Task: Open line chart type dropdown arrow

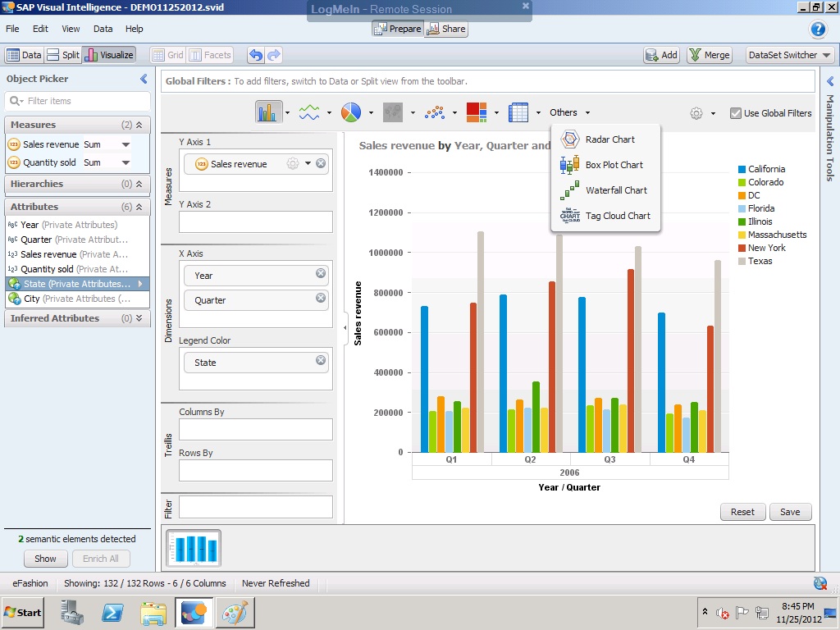Action: (x=329, y=113)
